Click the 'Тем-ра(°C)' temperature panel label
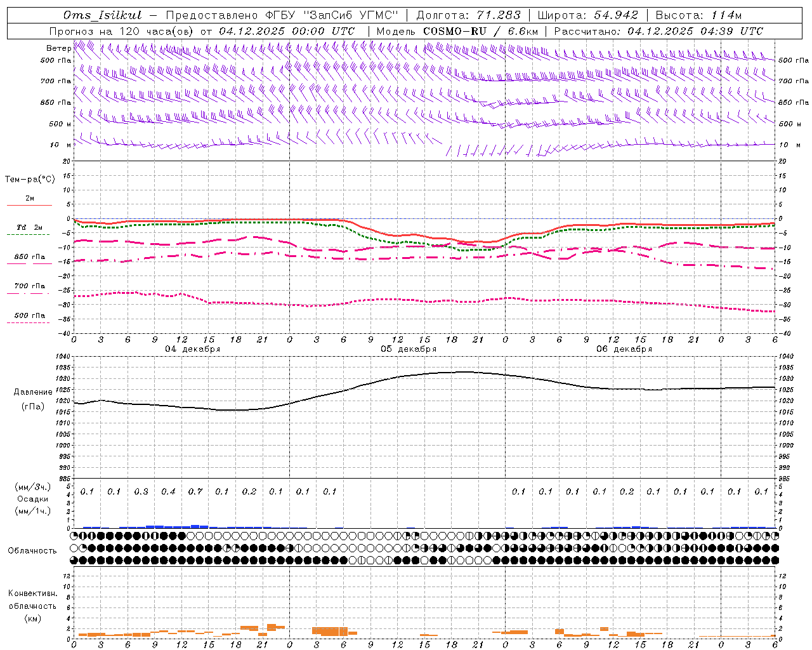The height and width of the screenshot is (650, 812). pyautogui.click(x=30, y=180)
